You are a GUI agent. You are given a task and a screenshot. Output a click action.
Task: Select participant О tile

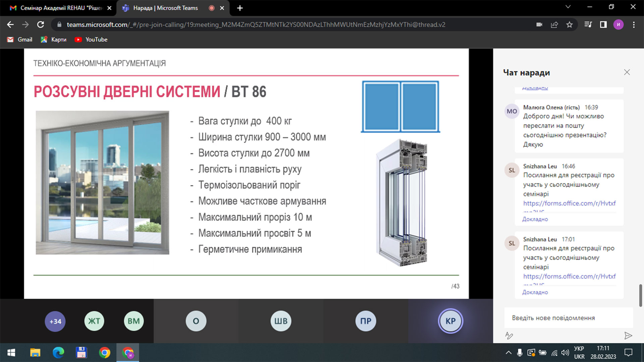pos(196,321)
